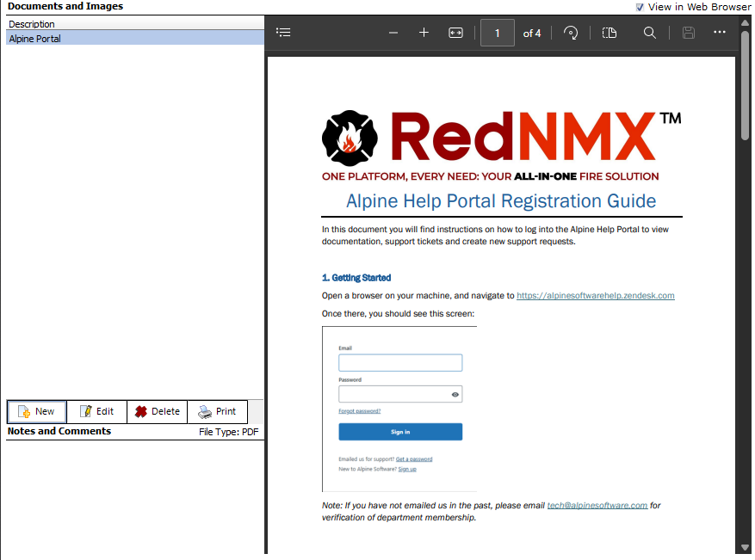The width and height of the screenshot is (755, 560).
Task: Click the Get a password link
Action: (413, 459)
